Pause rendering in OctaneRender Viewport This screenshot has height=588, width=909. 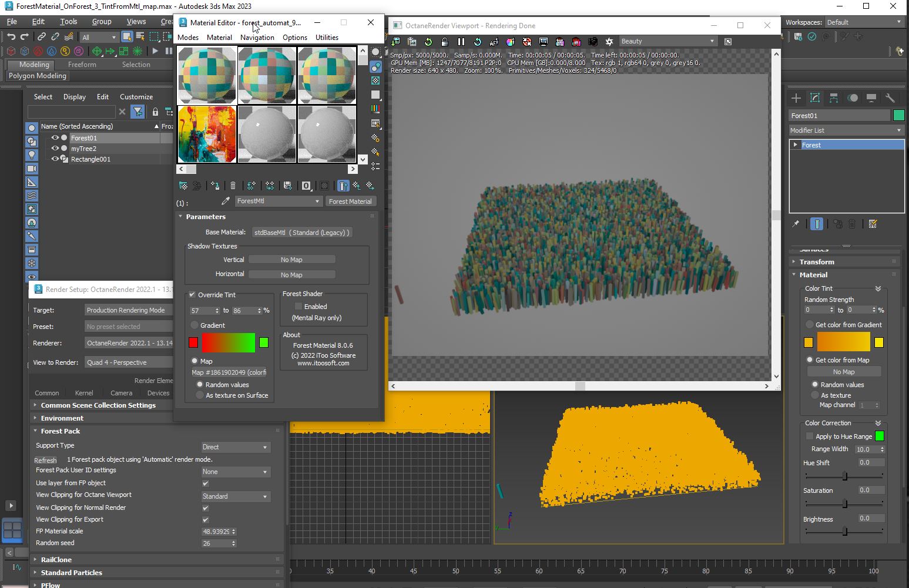coord(461,42)
